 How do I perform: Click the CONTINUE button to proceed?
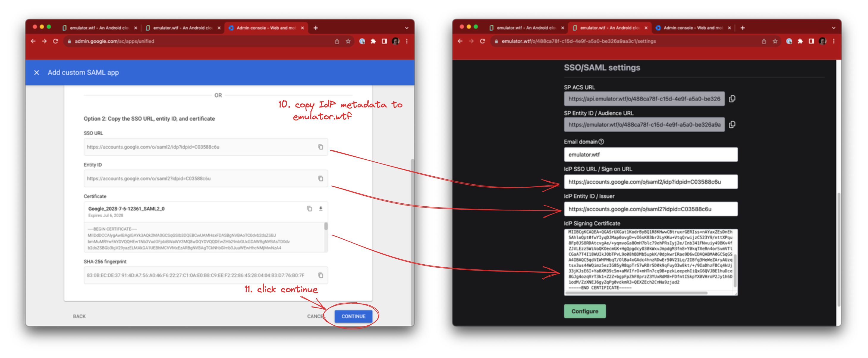pos(353,316)
